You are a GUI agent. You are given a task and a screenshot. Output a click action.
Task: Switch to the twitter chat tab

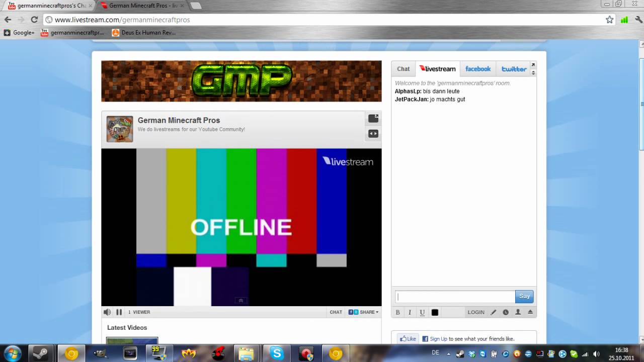point(514,69)
